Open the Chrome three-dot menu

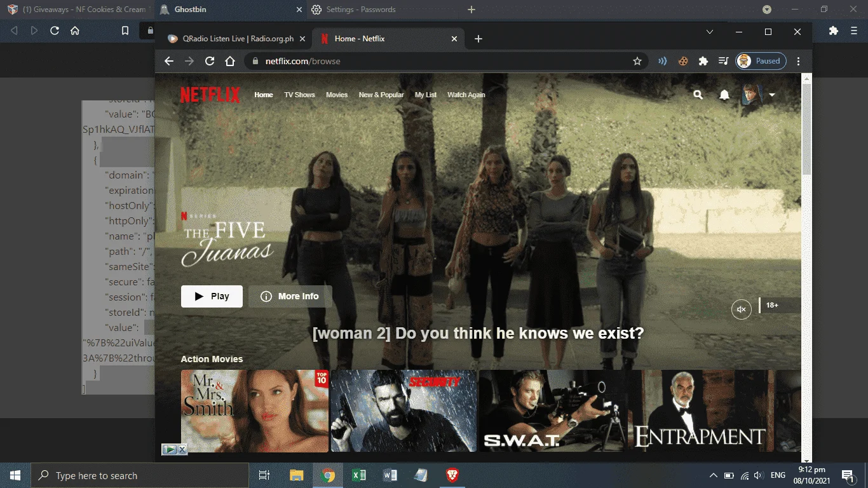(799, 61)
